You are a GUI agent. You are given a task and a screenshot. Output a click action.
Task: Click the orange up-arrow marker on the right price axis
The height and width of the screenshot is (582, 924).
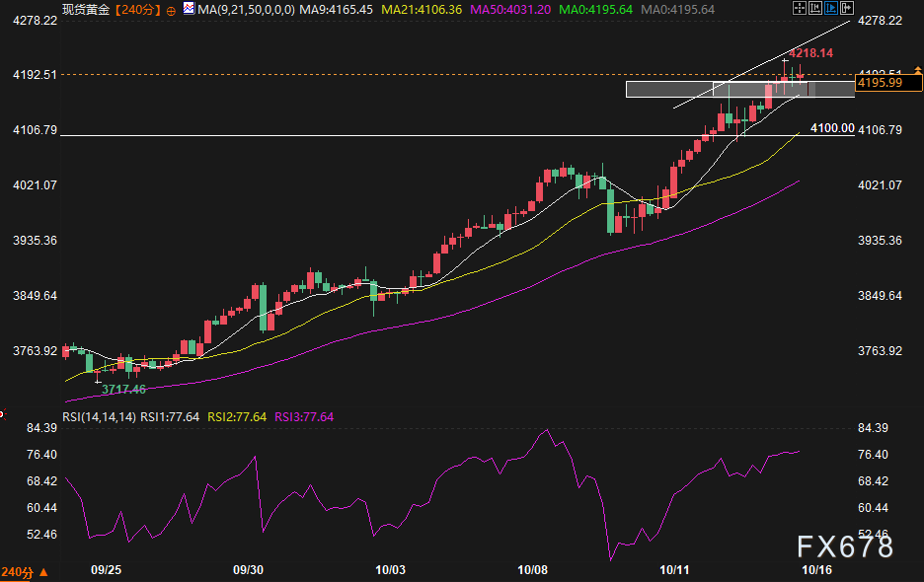918,67
